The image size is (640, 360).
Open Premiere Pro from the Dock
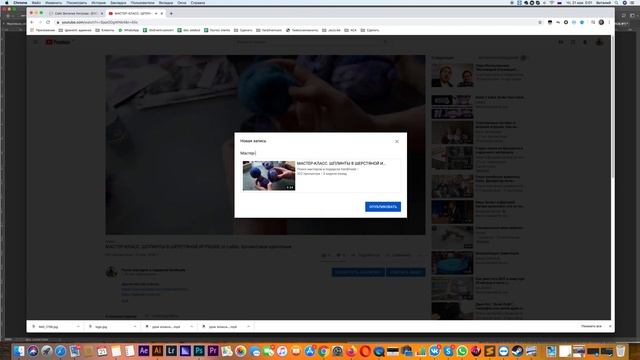213,351
